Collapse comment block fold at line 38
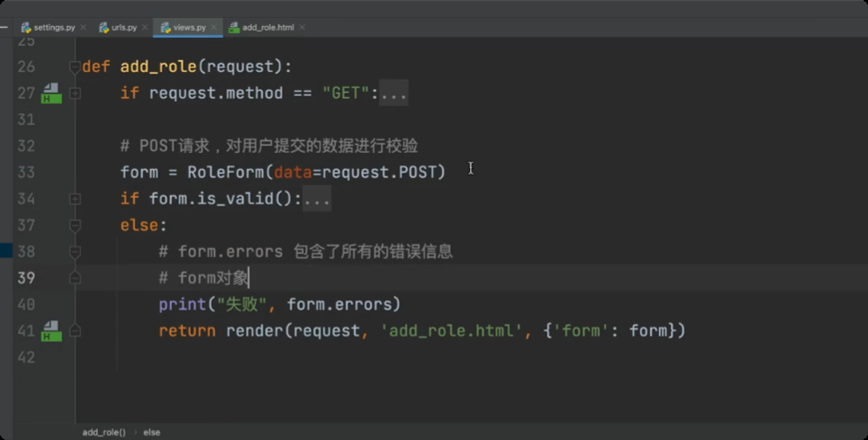The image size is (868, 440). point(75,252)
